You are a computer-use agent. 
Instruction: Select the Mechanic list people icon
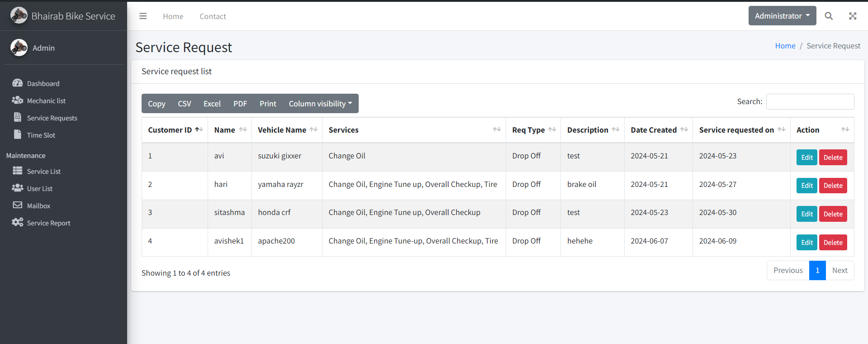[x=18, y=100]
